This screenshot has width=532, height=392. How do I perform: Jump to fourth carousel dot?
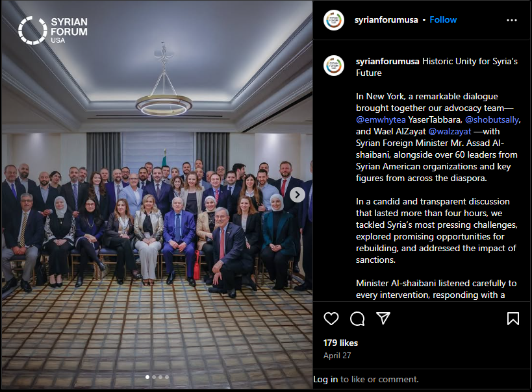(166, 376)
